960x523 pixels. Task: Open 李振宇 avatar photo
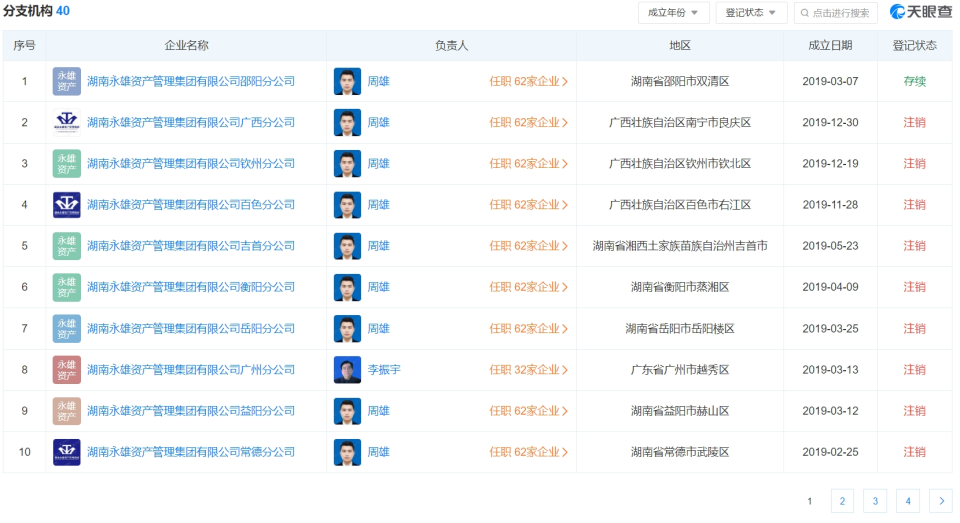[x=347, y=370]
